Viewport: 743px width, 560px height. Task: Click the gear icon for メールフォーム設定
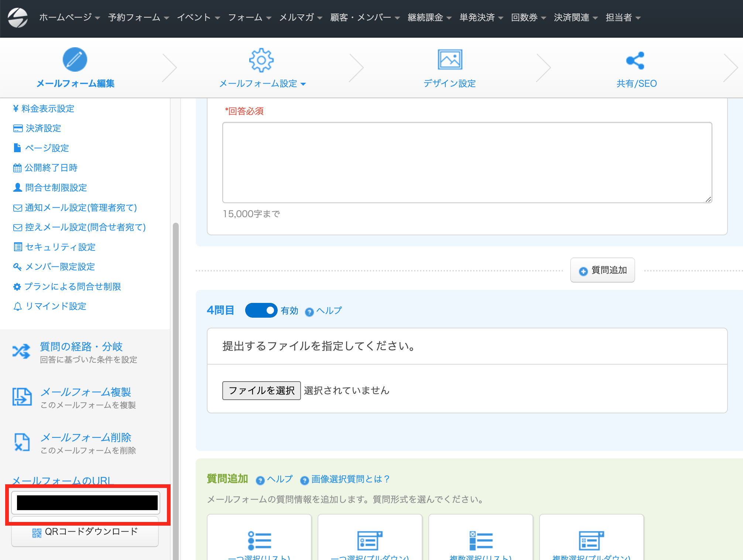[261, 60]
